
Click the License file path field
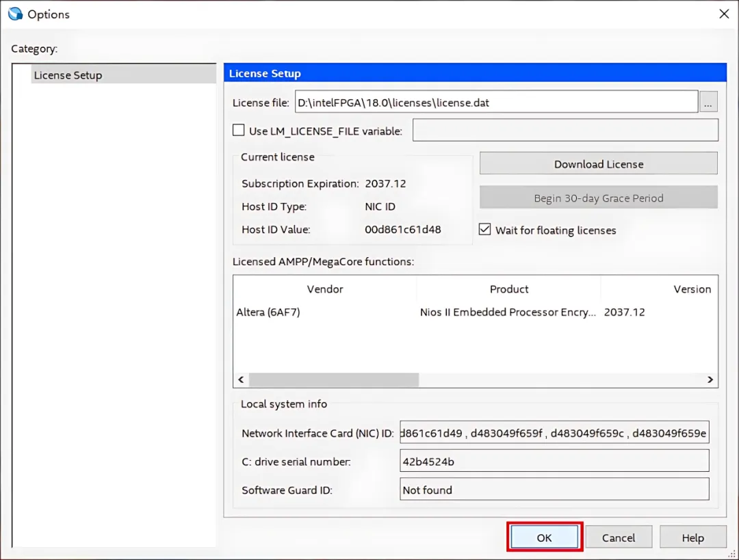(x=496, y=102)
